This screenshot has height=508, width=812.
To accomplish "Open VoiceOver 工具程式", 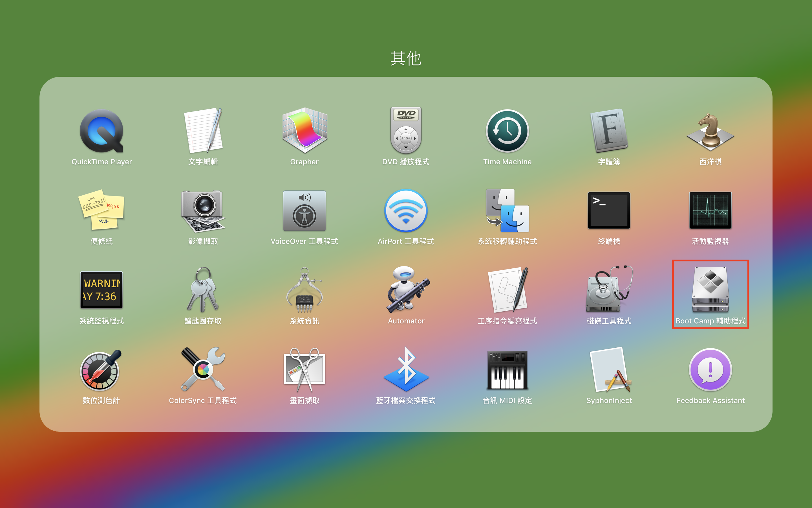I will (304, 211).
